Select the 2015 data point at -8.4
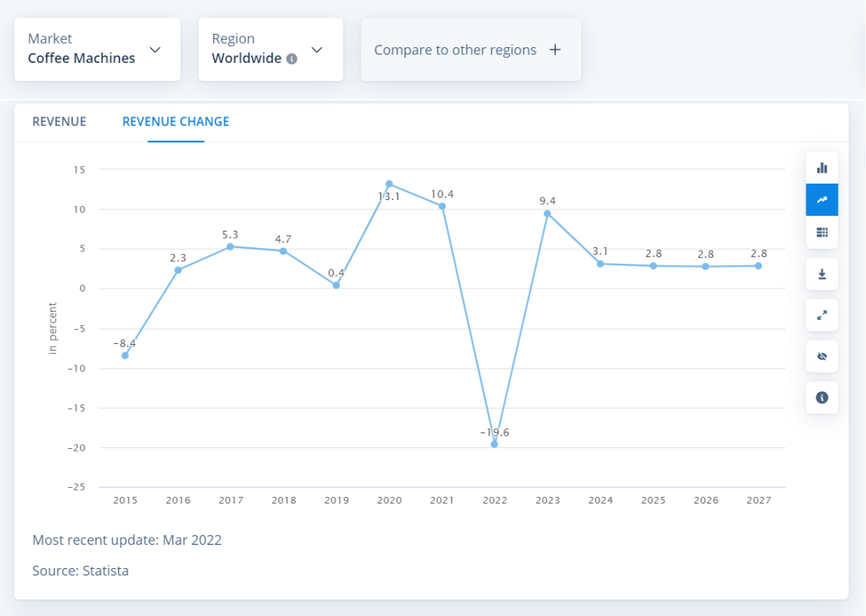Image resolution: width=866 pixels, height=616 pixels. pyautogui.click(x=125, y=356)
